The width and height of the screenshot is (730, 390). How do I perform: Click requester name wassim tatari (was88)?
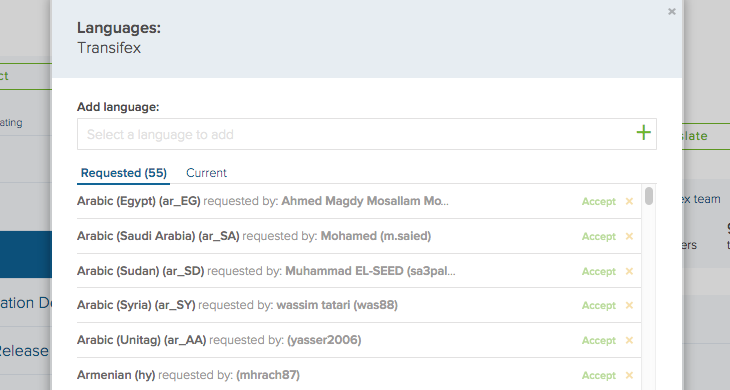pyautogui.click(x=337, y=305)
